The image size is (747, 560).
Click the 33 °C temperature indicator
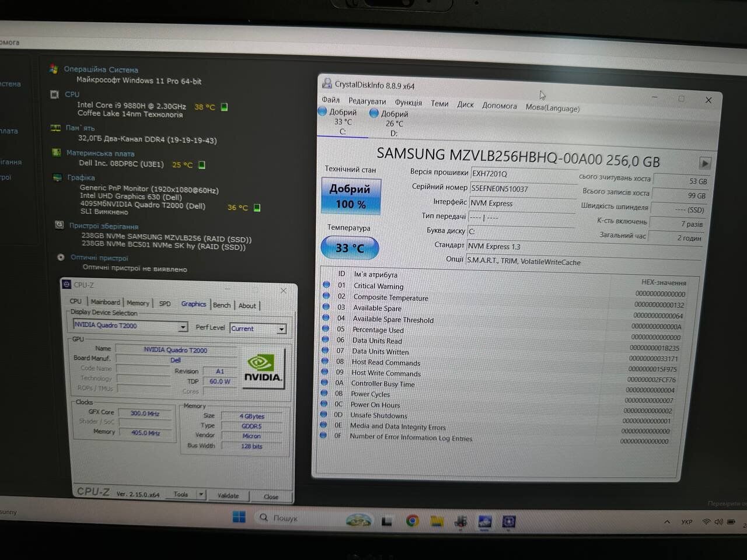(350, 248)
